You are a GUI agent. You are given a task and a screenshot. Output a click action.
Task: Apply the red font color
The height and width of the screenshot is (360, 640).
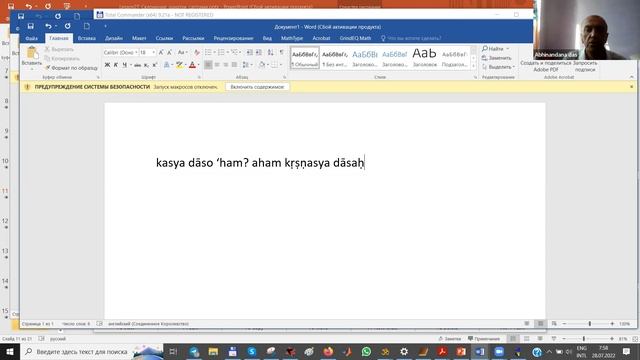pos(192,65)
